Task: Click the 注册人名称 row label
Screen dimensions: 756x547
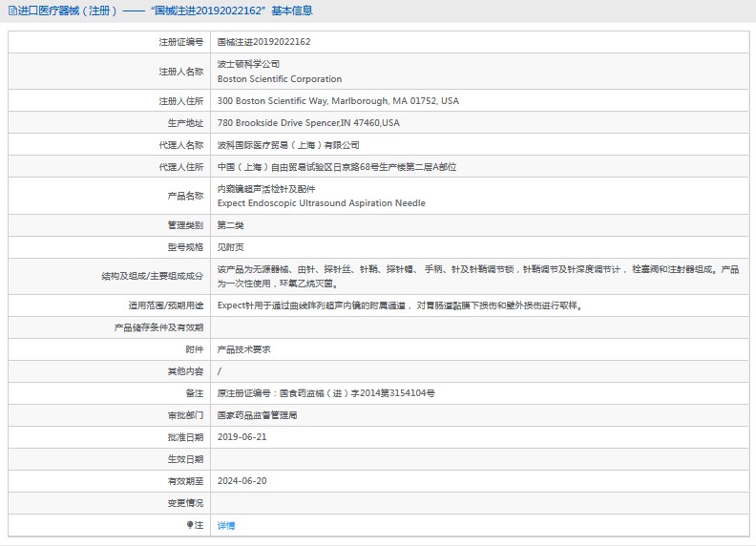Action: click(181, 72)
